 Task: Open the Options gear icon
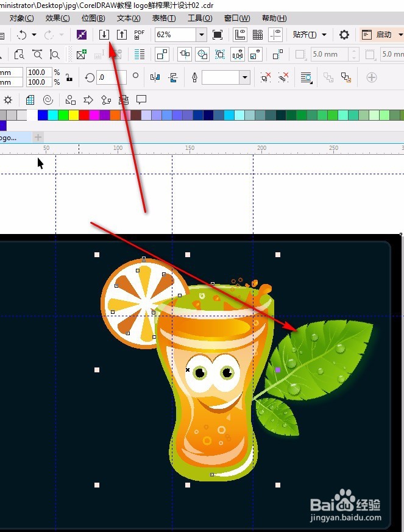pyautogui.click(x=344, y=35)
